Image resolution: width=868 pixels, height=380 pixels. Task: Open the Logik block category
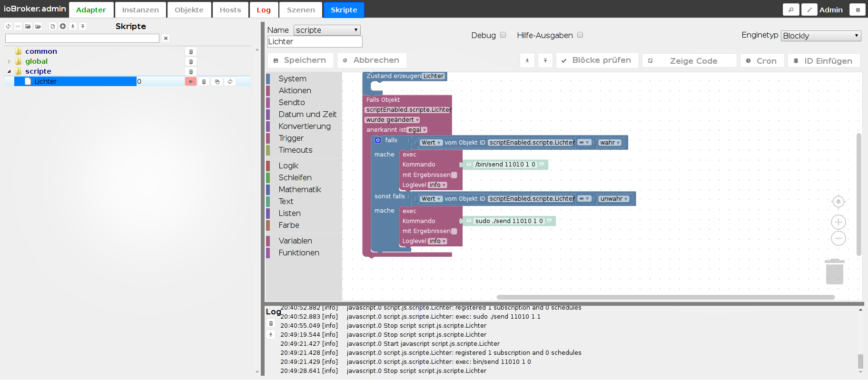point(288,166)
